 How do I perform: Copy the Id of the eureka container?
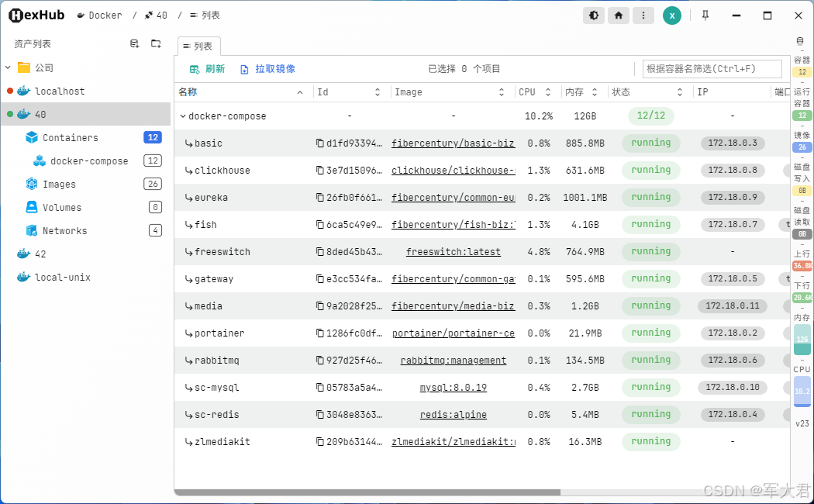pos(319,197)
